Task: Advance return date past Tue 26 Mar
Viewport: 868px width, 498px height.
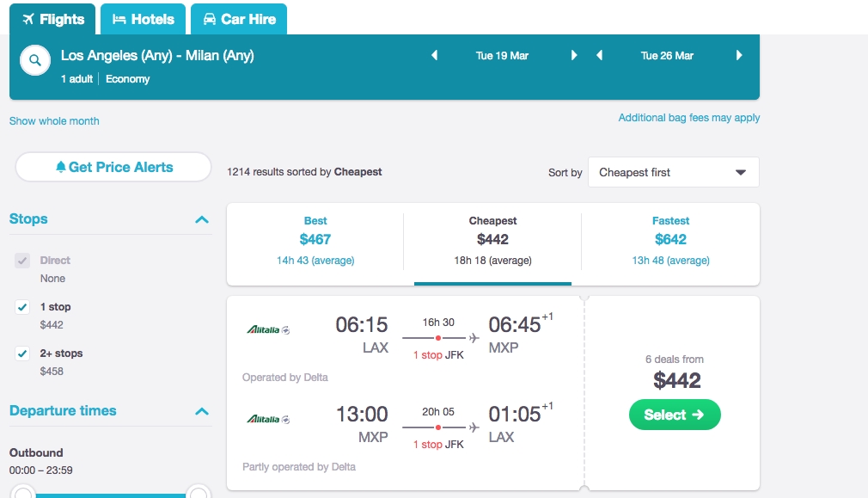Action: click(x=739, y=55)
